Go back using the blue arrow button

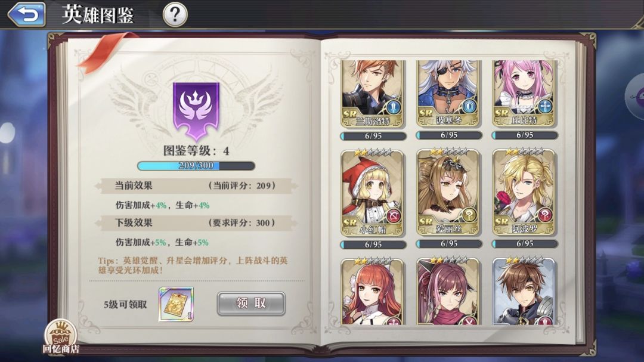[27, 14]
